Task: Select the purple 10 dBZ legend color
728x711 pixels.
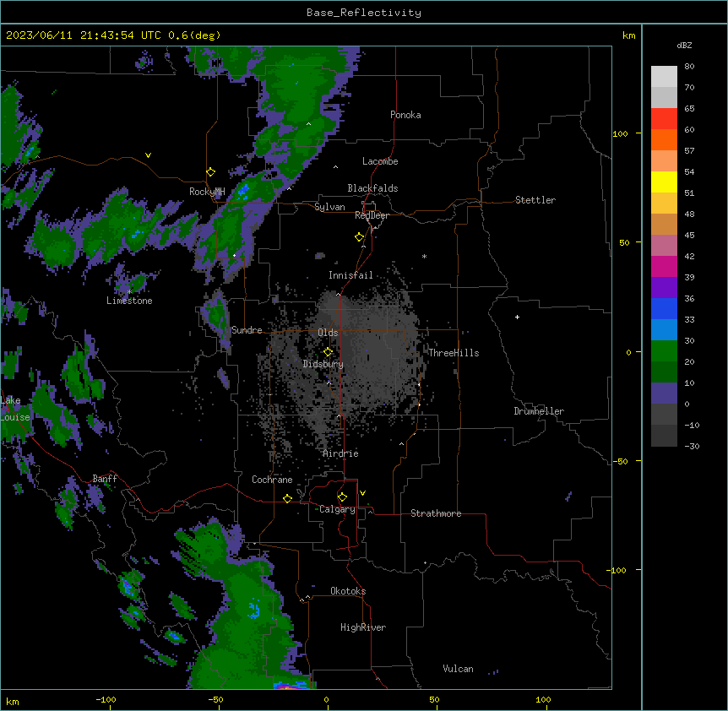Action: coord(664,393)
